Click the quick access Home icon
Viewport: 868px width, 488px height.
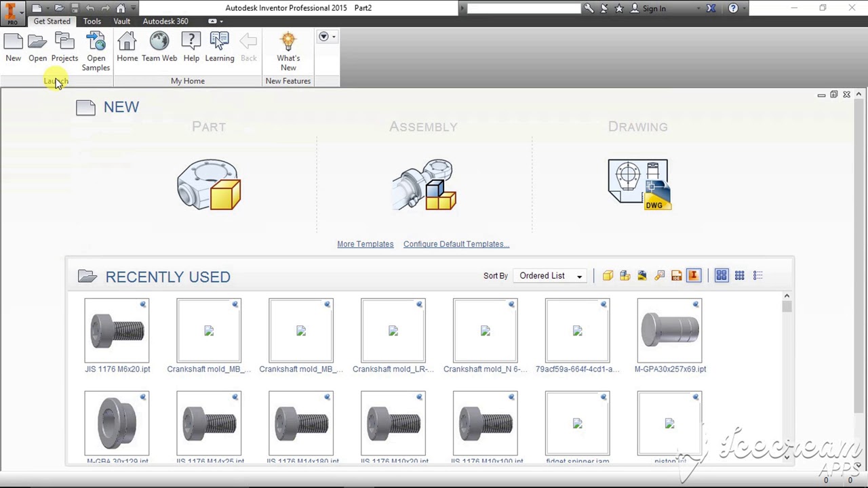point(120,8)
